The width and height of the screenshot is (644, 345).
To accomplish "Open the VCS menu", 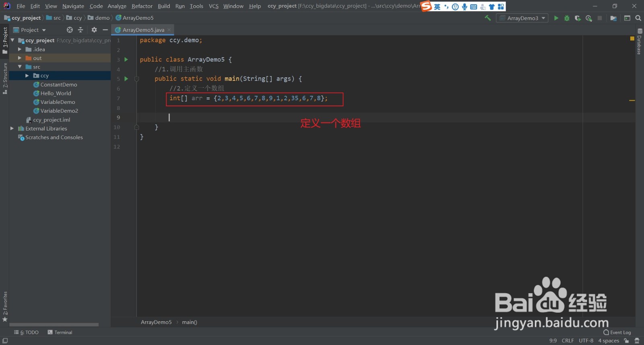I will tap(214, 6).
